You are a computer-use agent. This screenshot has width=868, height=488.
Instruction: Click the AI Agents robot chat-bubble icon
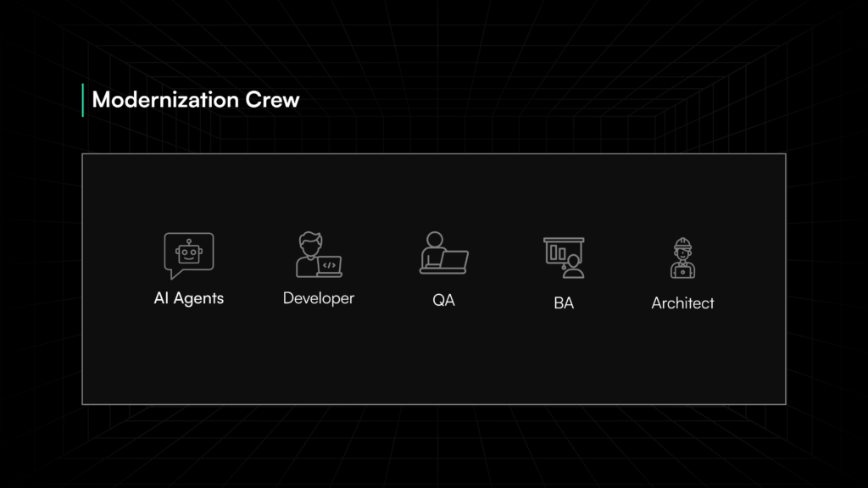[188, 255]
